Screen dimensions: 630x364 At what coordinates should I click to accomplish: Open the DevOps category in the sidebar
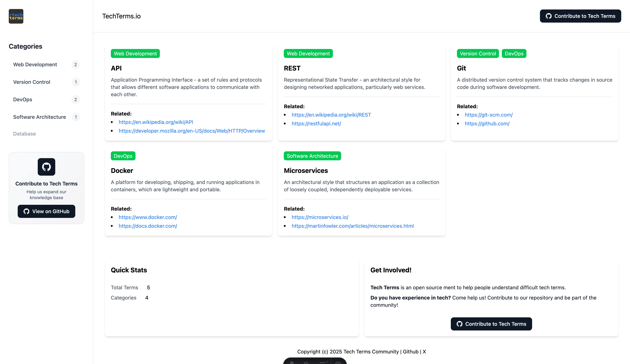click(x=22, y=99)
